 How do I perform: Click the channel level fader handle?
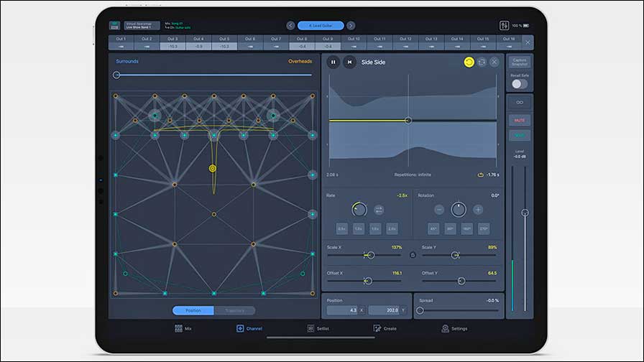pos(525,213)
